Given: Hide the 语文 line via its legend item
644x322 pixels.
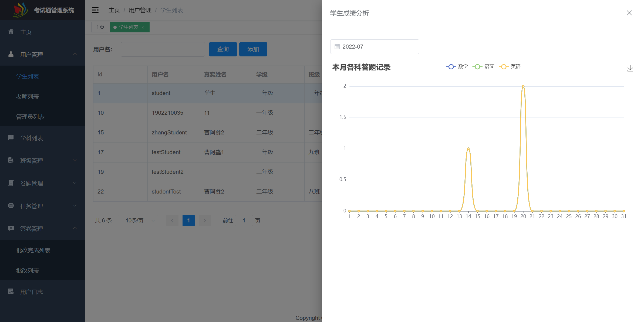Looking at the screenshot, I should point(484,66).
